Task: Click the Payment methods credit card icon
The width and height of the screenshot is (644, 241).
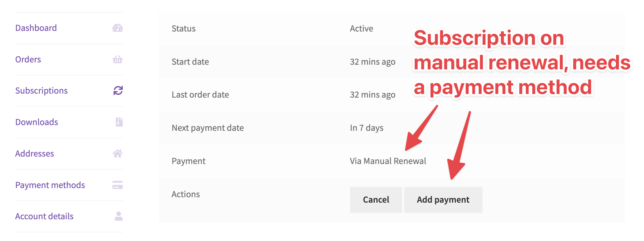Action: pyautogui.click(x=117, y=185)
